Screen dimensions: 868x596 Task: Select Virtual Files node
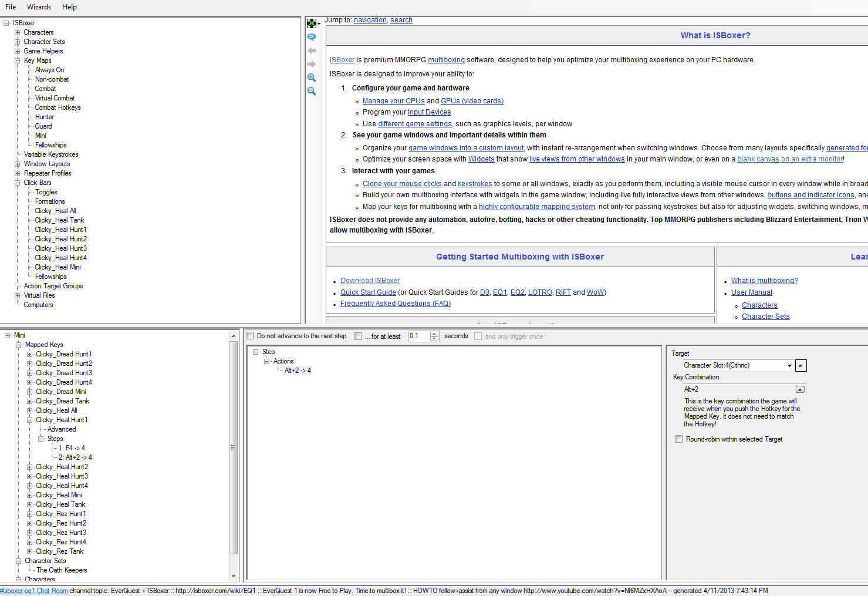coord(39,295)
